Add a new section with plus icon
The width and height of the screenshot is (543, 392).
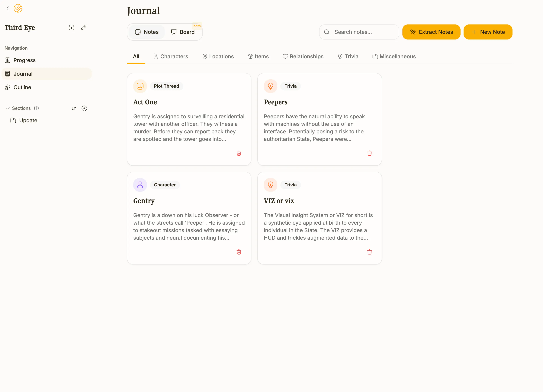84,108
